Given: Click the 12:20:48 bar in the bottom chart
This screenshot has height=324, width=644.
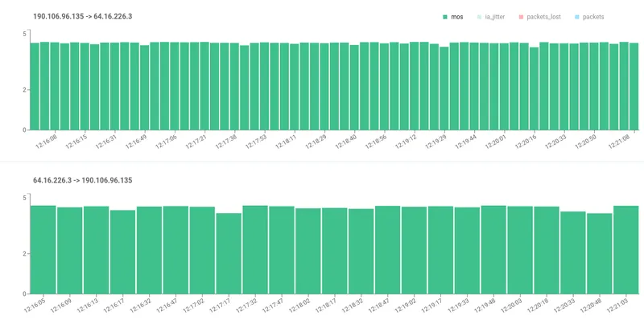Looking at the screenshot, I should point(599,253).
